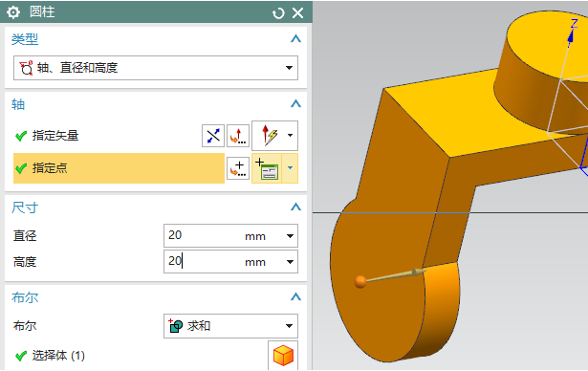This screenshot has height=371, width=588.
Task: Click the 直径 value input field
Action: [x=230, y=236]
